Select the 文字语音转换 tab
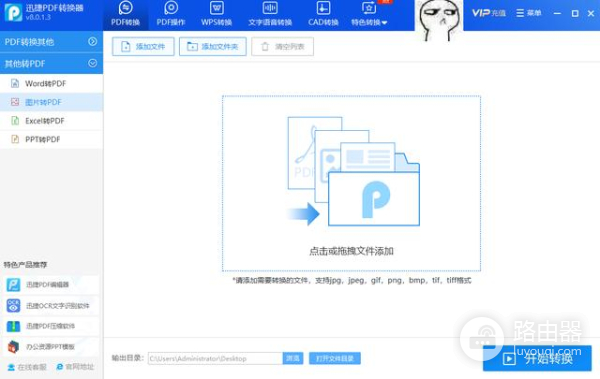The width and height of the screenshot is (600, 379). pos(270,15)
